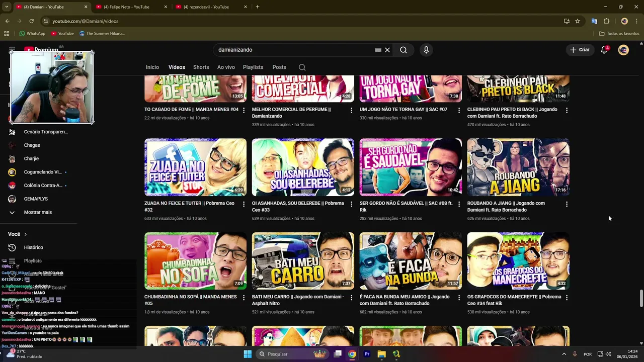Click the address bar showing youtube.com/@Damiani/videos

302,21
